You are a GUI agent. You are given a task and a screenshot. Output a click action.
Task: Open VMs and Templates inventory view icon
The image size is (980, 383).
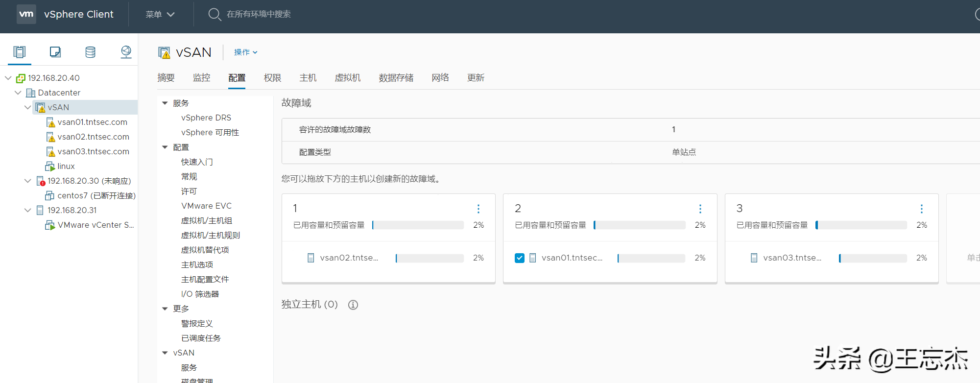[55, 52]
